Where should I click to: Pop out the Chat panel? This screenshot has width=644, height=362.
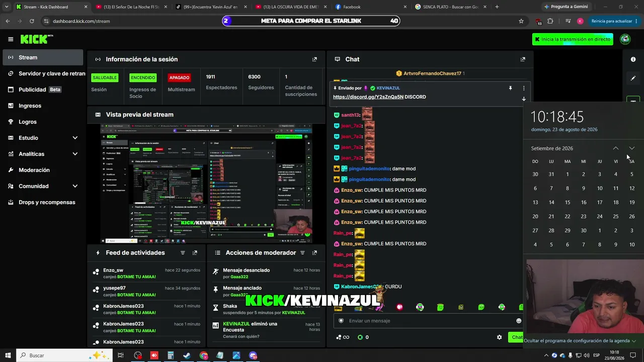523,59
